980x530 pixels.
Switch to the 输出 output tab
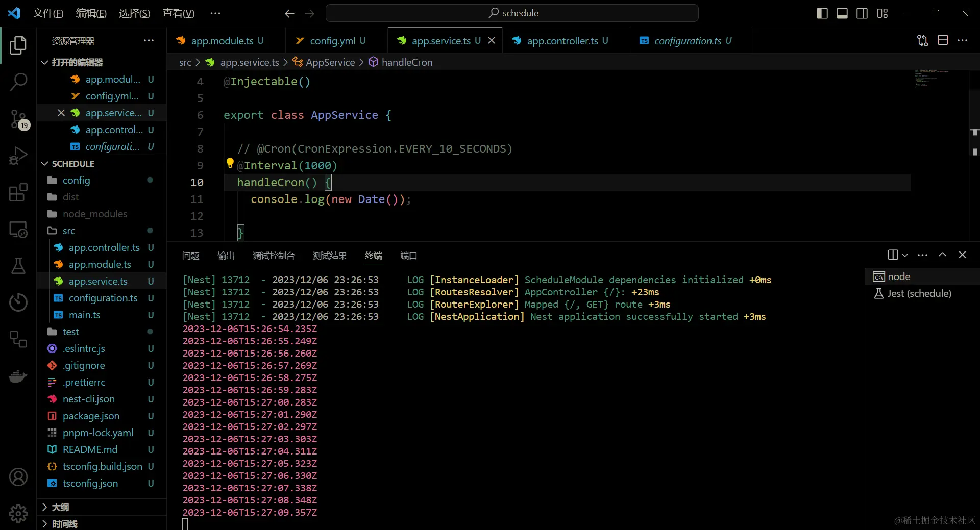[x=226, y=256]
